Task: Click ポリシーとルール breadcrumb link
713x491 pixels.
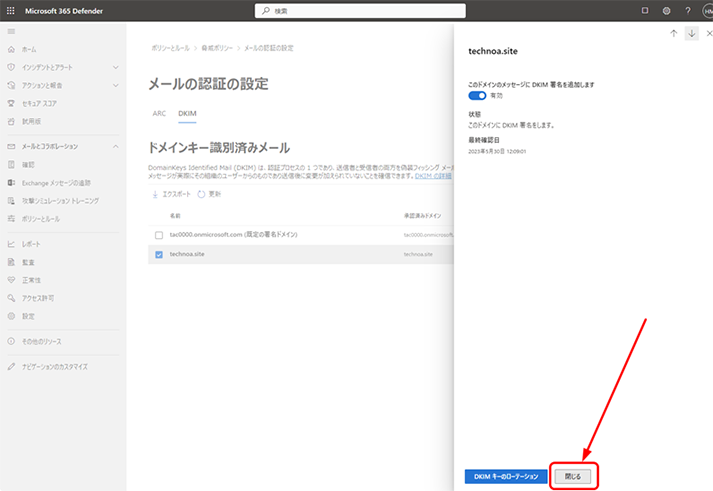Action: tap(171, 48)
